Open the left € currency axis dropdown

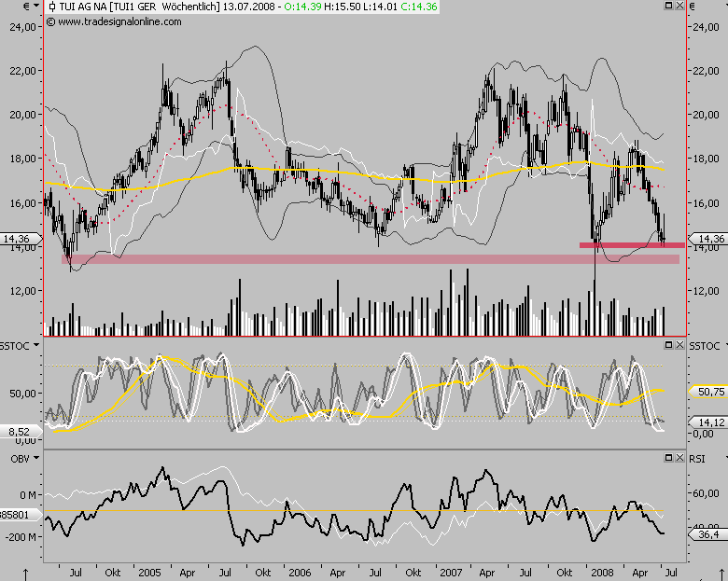[x=35, y=7]
